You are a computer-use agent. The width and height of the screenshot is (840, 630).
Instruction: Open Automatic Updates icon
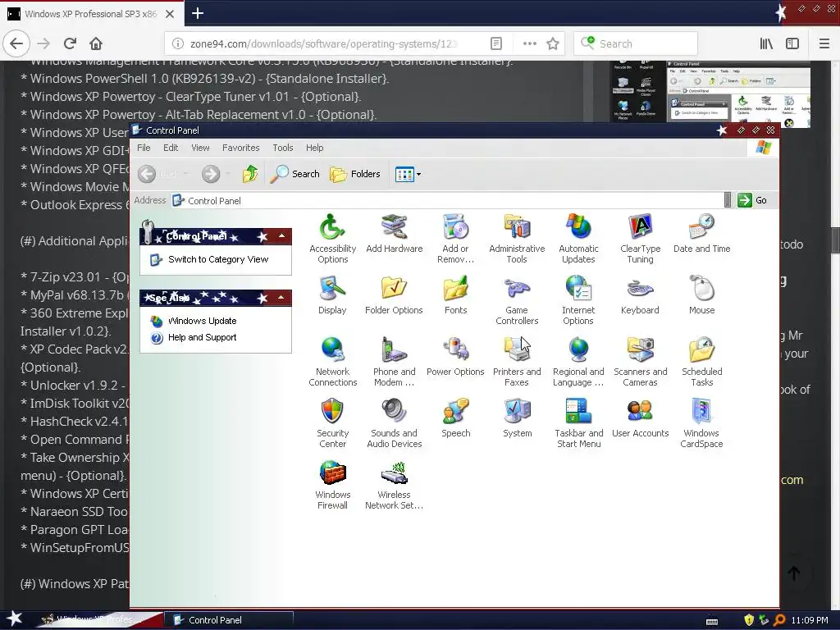(x=578, y=239)
